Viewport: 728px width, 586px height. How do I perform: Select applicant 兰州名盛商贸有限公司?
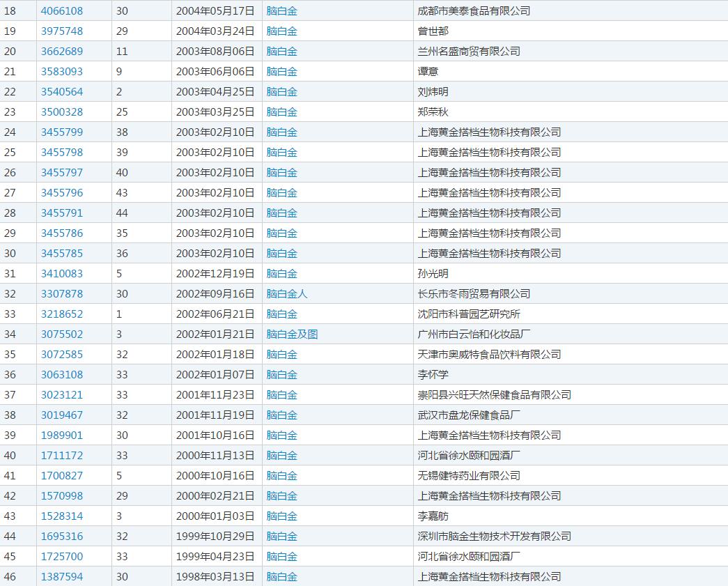pyautogui.click(x=468, y=51)
